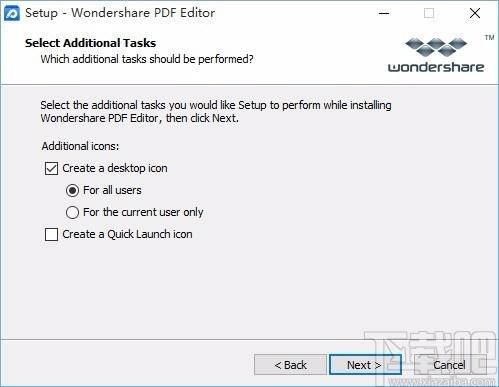Click the 'Additional icons:' group label
The width and height of the screenshot is (499, 387).
click(80, 146)
